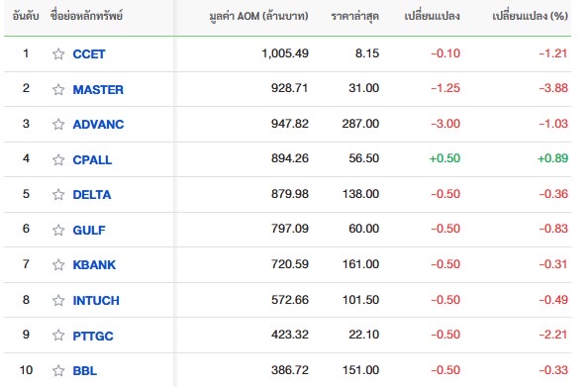Select the เปลี่ยนแปลง (%) column header

pos(530,16)
